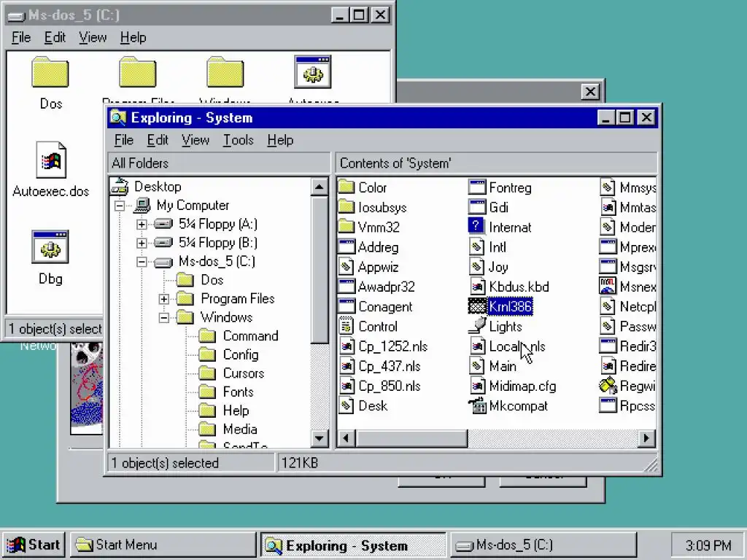
Task: Select the Joy control panel icon
Action: (x=477, y=267)
